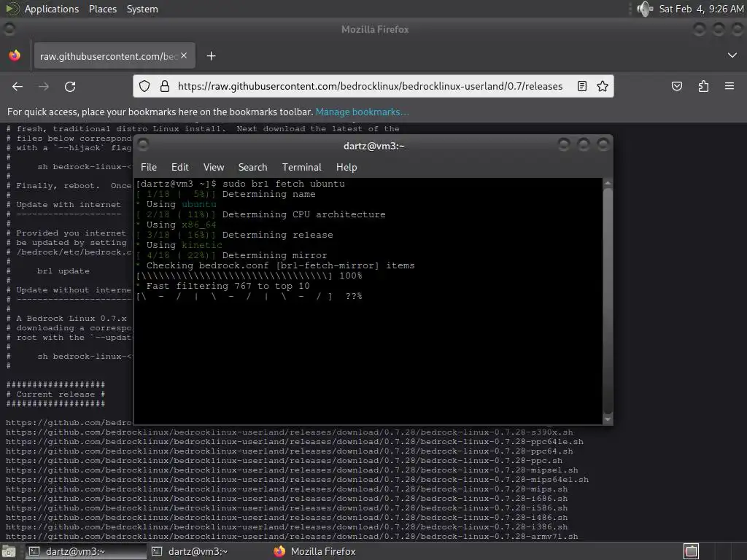Click 'sudo brl fetch ubuntu' command line
Viewport: 747px width, 560px height.
(x=284, y=184)
